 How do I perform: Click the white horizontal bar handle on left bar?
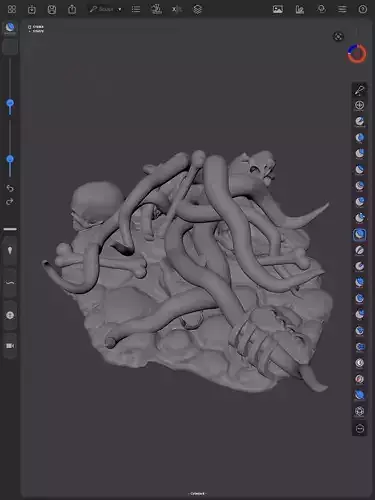(x=10, y=229)
